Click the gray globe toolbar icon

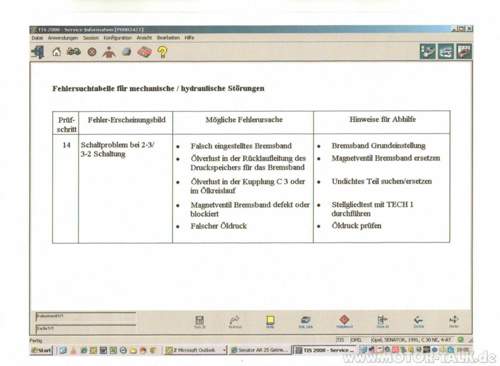tap(127, 52)
